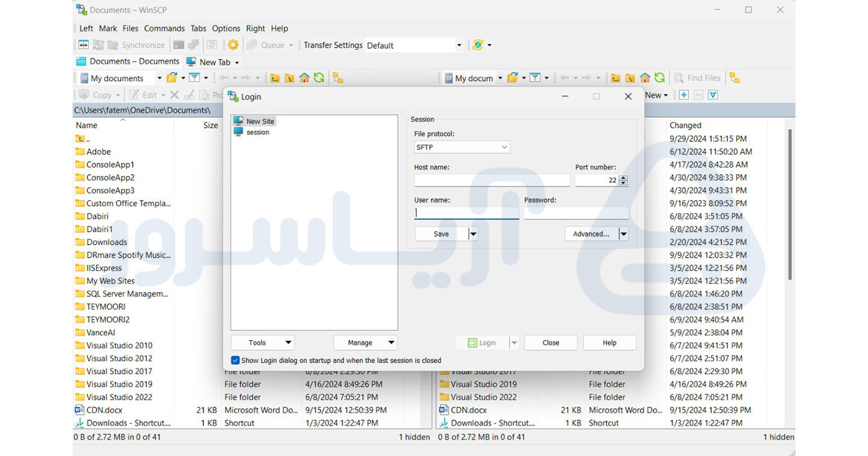This screenshot has width=868, height=456.
Task: Open the Tabs menu
Action: coord(198,28)
